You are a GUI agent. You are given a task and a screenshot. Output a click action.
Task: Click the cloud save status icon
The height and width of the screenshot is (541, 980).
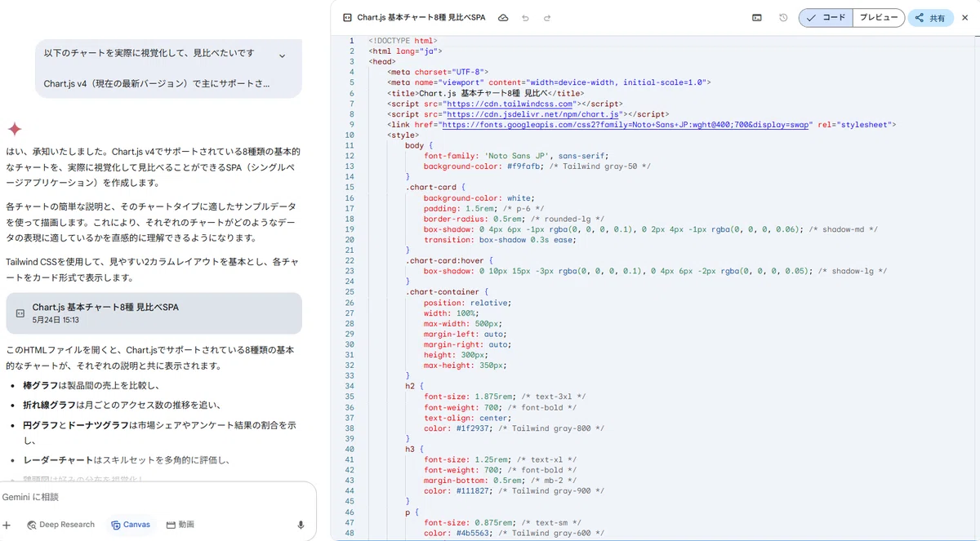[x=503, y=17]
